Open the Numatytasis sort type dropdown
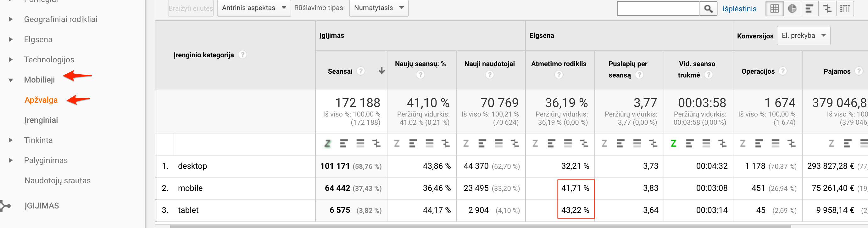Viewport: 868px width, 228px height. (x=379, y=8)
